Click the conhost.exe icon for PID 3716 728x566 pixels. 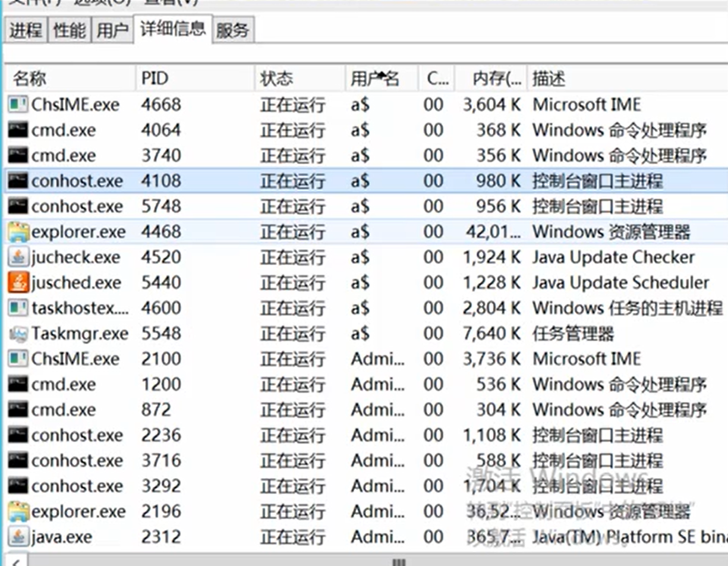pyautogui.click(x=18, y=461)
